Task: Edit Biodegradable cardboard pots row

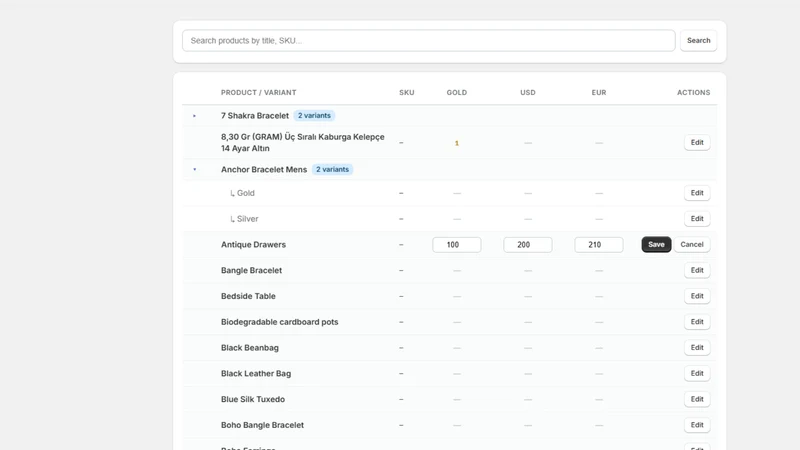Action: (697, 322)
